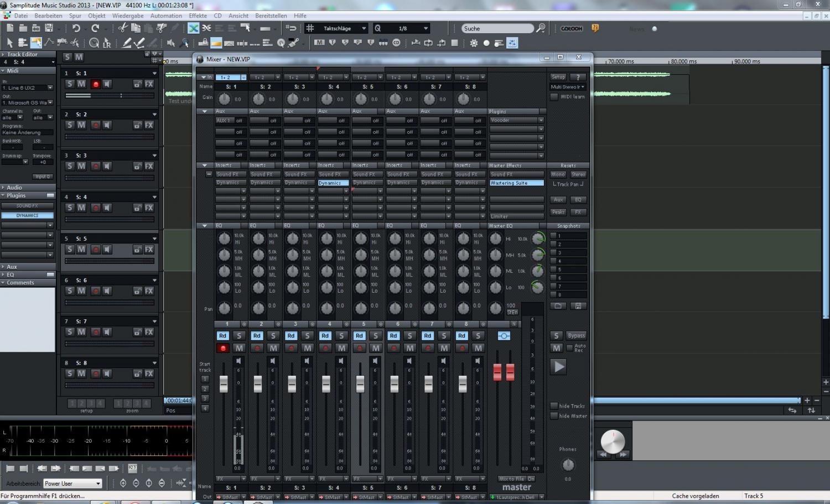830x504 pixels.
Task: Click the new project icon in toolbar
Action: (x=10, y=28)
